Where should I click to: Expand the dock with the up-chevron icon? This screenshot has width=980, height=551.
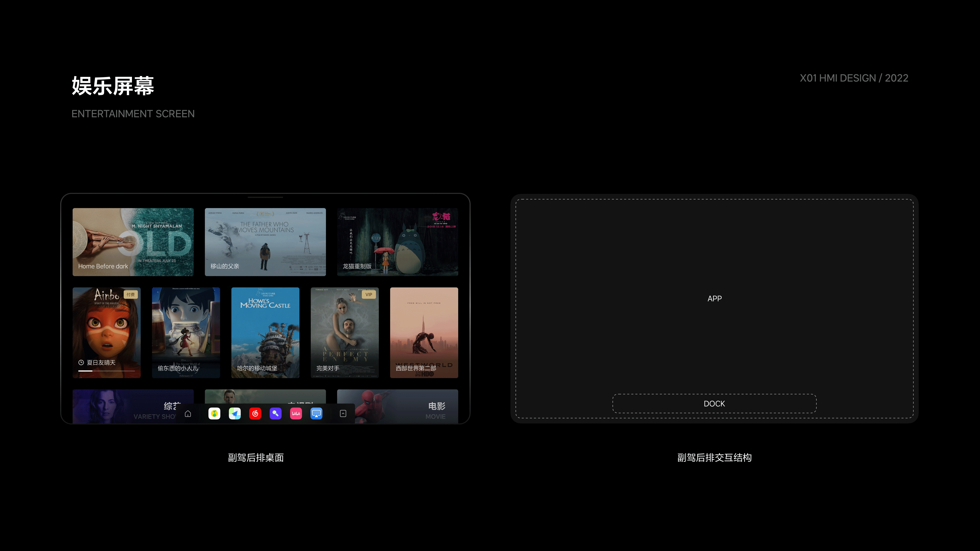pos(343,414)
